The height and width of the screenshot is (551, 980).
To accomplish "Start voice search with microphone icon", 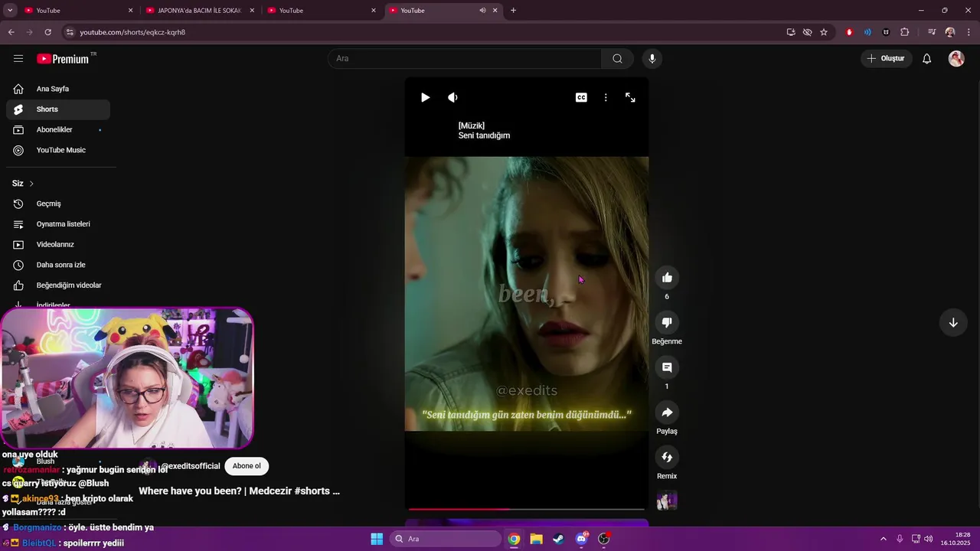I will pos(652,59).
